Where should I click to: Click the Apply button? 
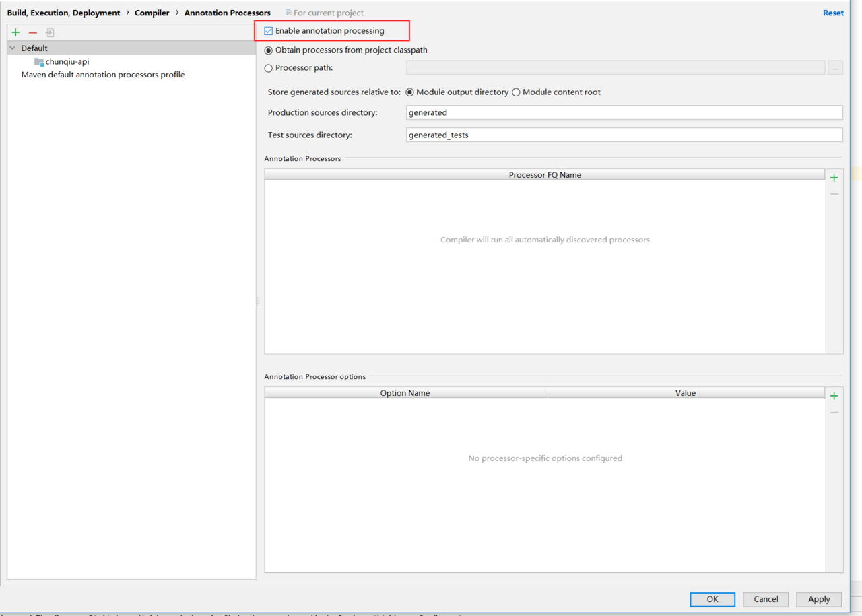point(819,599)
